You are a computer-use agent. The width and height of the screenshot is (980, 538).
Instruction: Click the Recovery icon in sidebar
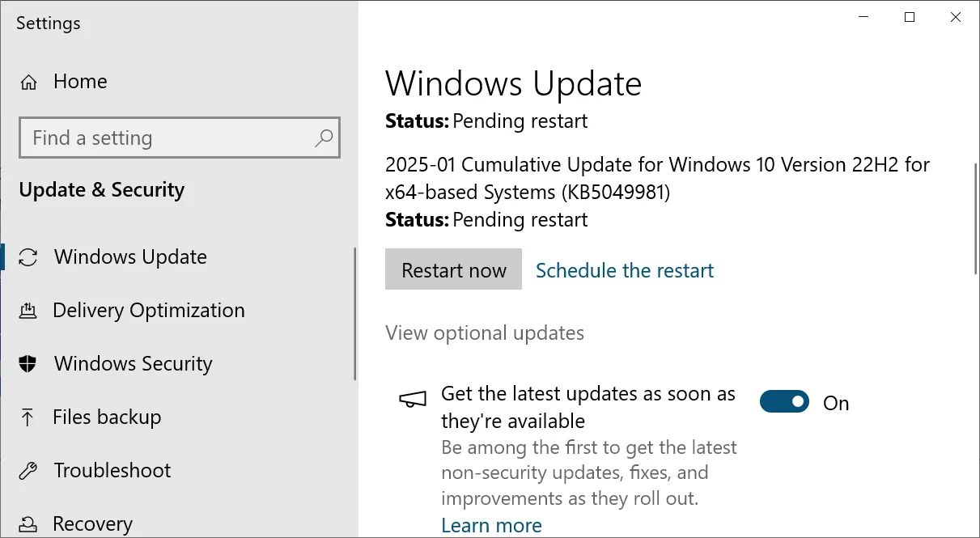pos(28,524)
